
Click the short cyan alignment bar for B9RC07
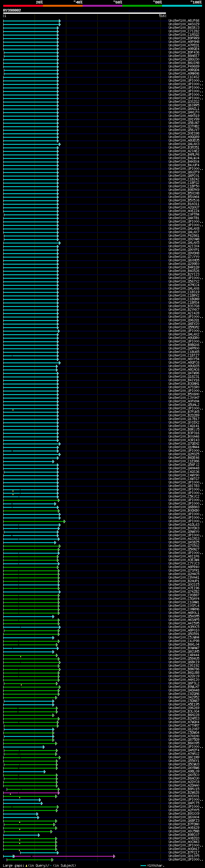21,835
